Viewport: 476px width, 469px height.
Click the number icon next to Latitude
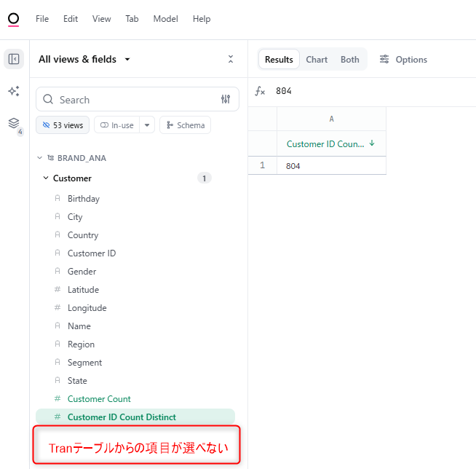point(57,289)
